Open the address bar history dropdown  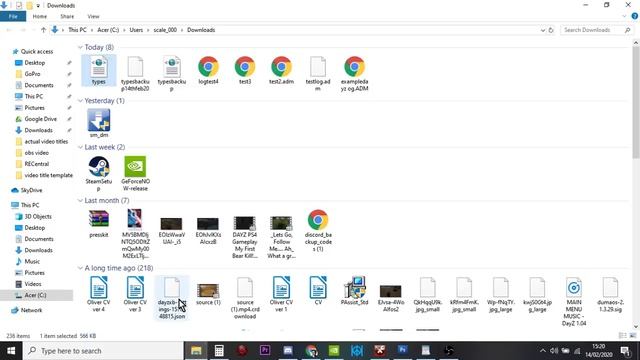pos(542,30)
